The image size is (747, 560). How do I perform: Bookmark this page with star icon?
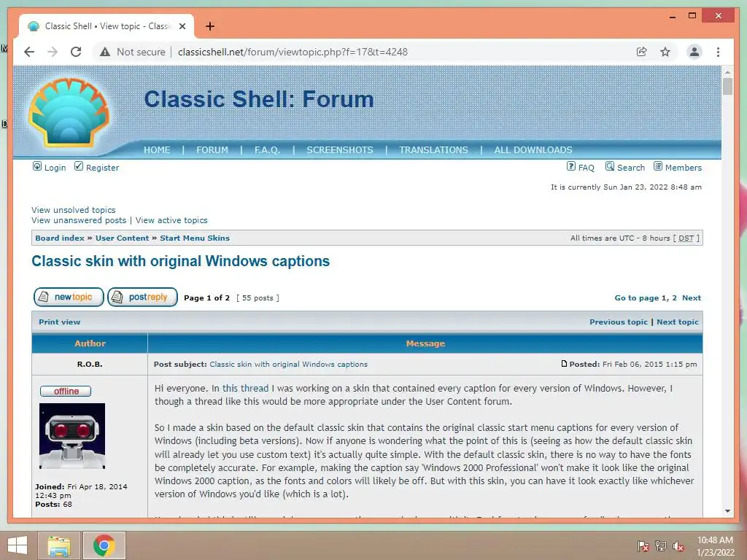(665, 52)
